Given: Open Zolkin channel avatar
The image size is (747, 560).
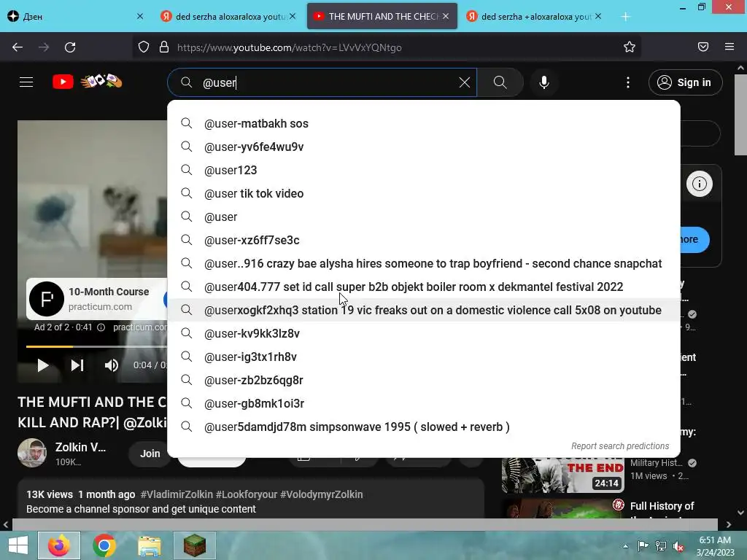Looking at the screenshot, I should click(32, 452).
